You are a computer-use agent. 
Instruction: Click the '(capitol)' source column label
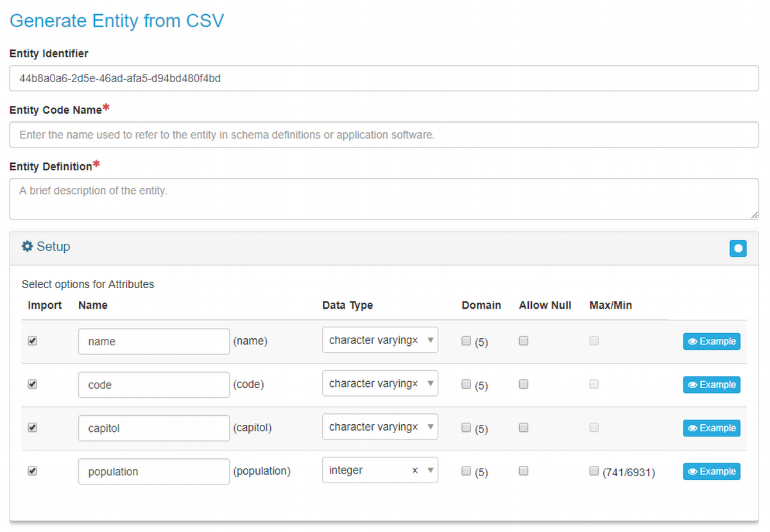pos(252,428)
